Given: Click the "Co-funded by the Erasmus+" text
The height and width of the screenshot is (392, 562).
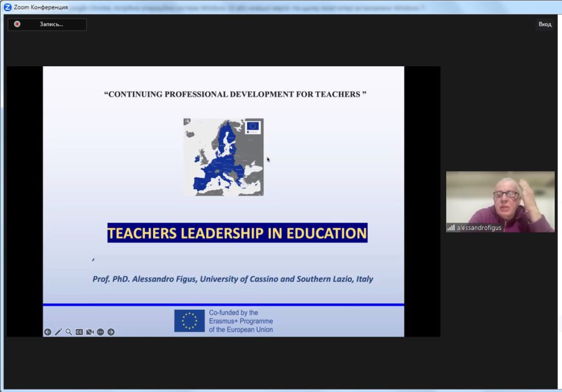Looking at the screenshot, I should pos(240,321).
